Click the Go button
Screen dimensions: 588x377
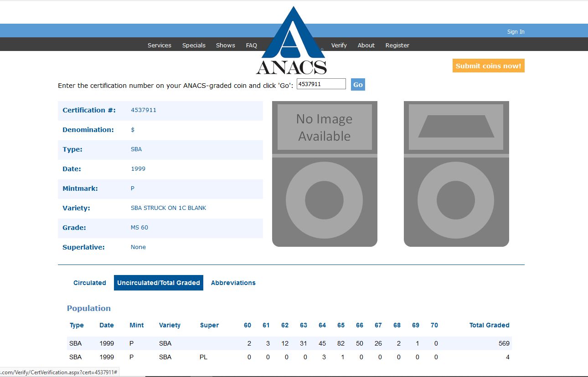click(358, 84)
